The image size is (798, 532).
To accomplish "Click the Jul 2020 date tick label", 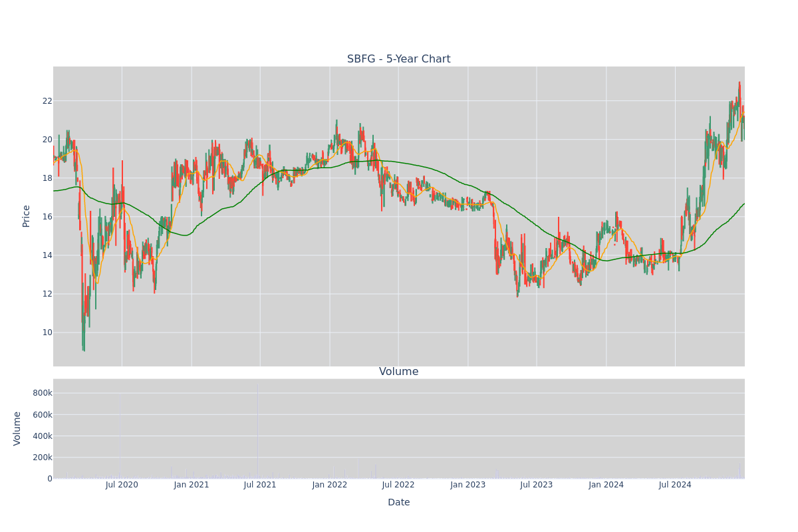I will click(122, 485).
